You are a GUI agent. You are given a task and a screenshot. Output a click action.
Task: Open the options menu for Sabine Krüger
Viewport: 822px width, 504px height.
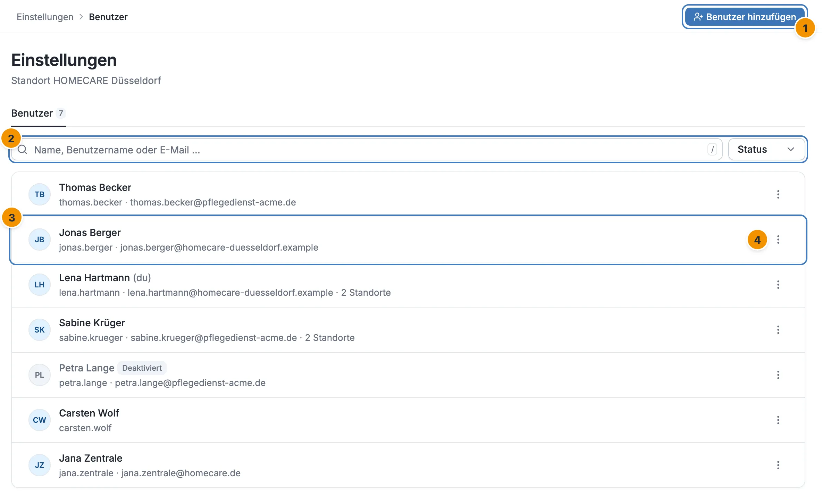[x=778, y=330]
